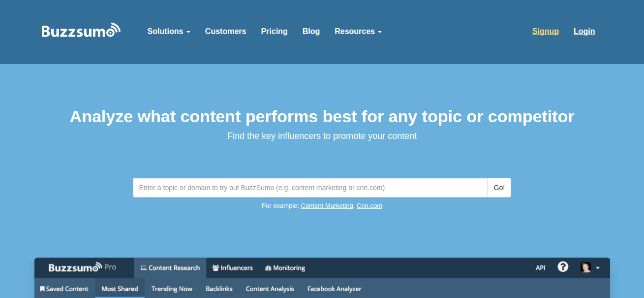Focus the topic or domain search field

pyautogui.click(x=310, y=188)
